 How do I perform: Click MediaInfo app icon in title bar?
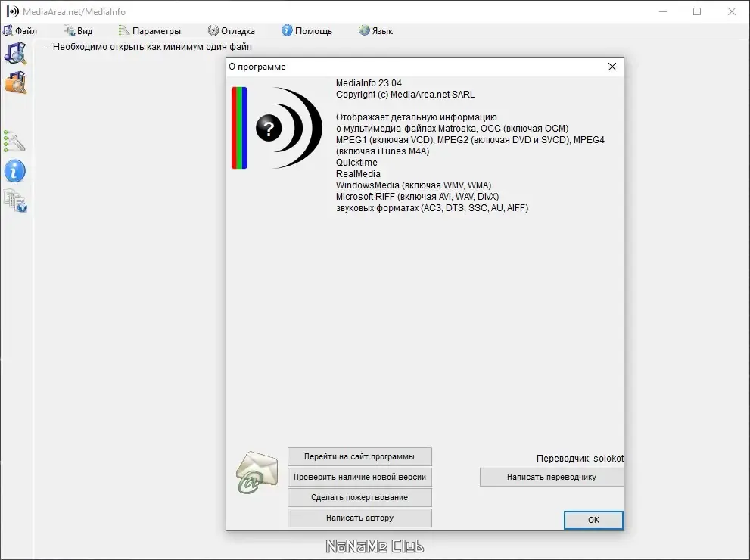coord(12,11)
